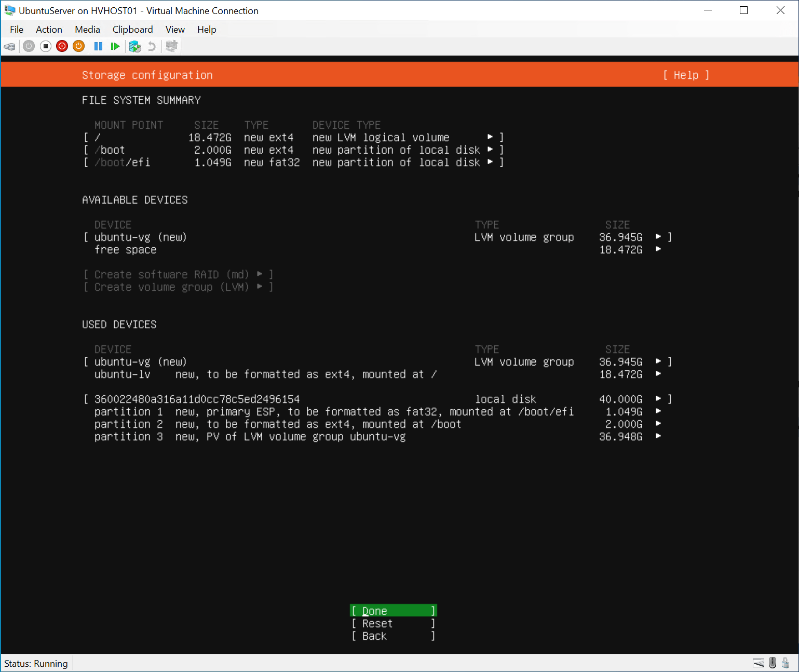Select the /boot mount point entry

coord(294,150)
